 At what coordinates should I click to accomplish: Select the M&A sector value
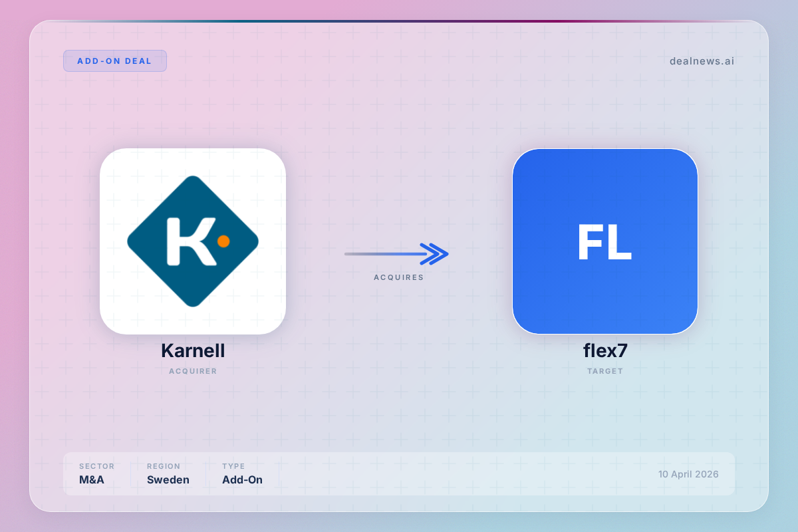92,480
